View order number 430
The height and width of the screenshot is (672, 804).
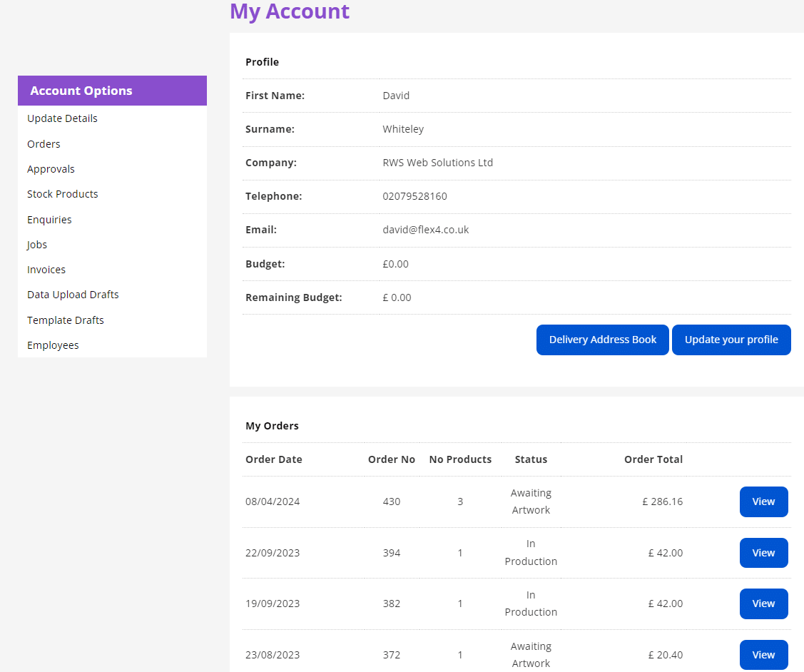tap(763, 502)
